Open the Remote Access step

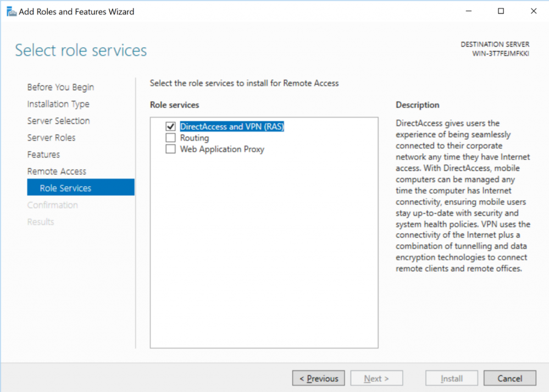pyautogui.click(x=57, y=172)
